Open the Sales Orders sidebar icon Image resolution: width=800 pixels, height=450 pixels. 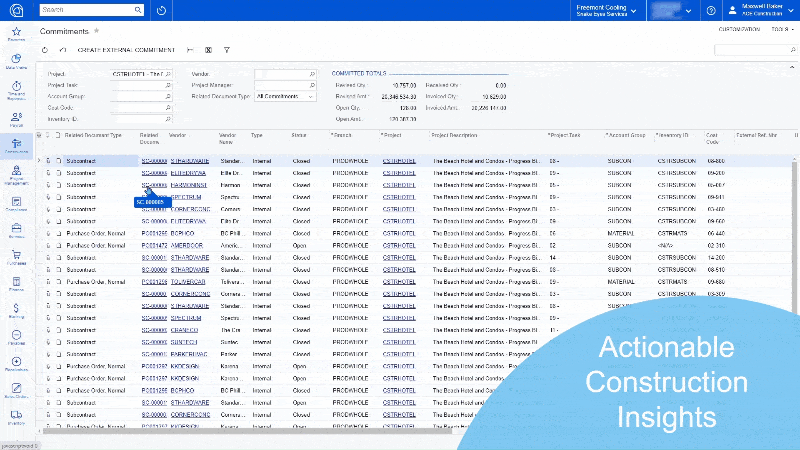(16, 390)
